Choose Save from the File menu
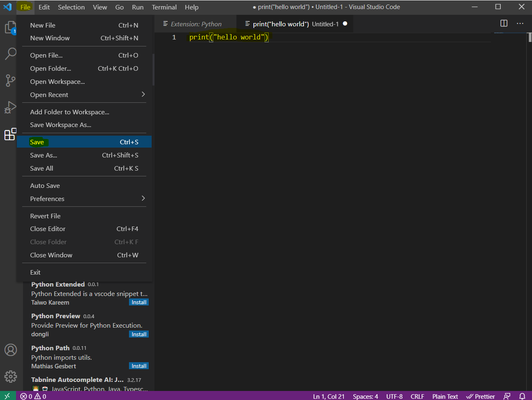 coord(84,142)
